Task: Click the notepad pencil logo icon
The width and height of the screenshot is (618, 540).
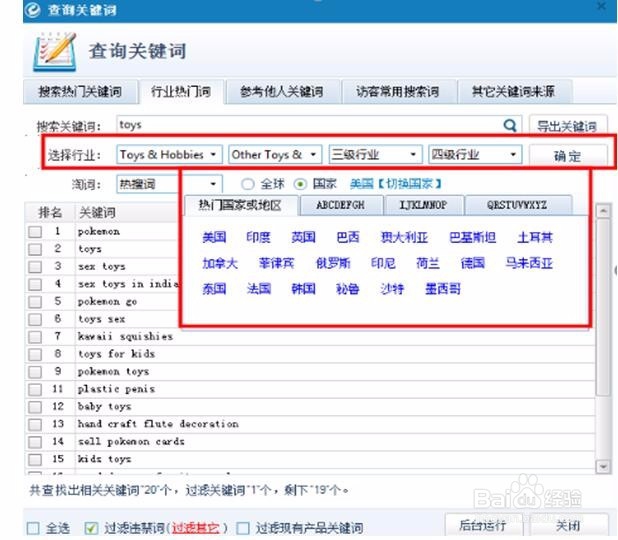Action: [55, 52]
